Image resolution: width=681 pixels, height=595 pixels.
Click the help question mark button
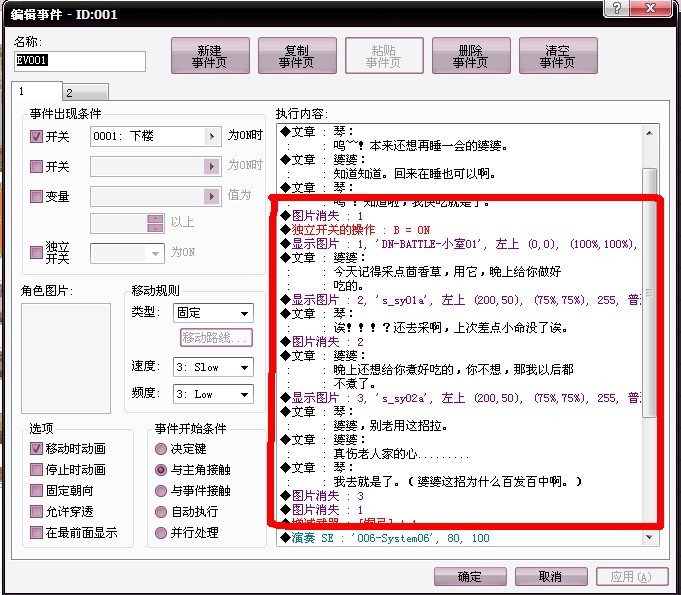click(616, 8)
